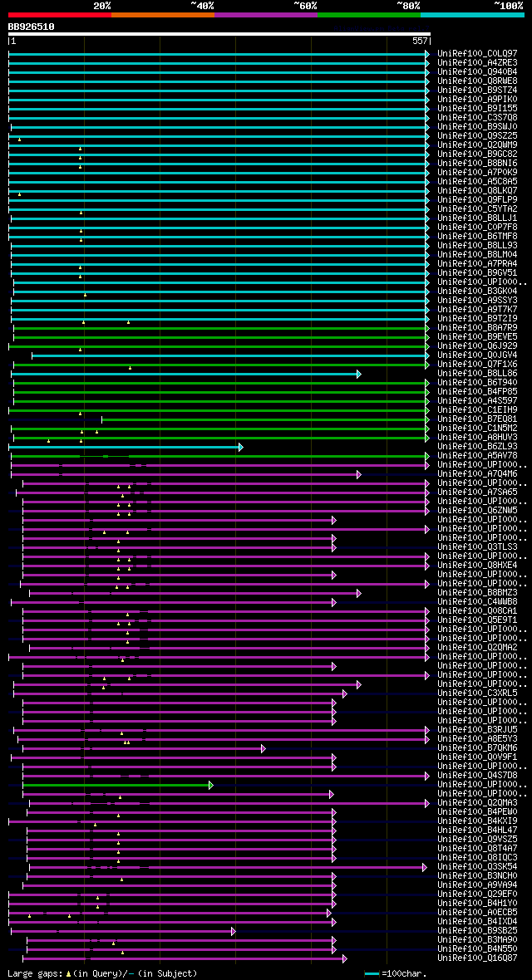This screenshot has height=980, width=532.
Task: Open hit UniRef100_B9STZ4
Action: tap(477, 90)
